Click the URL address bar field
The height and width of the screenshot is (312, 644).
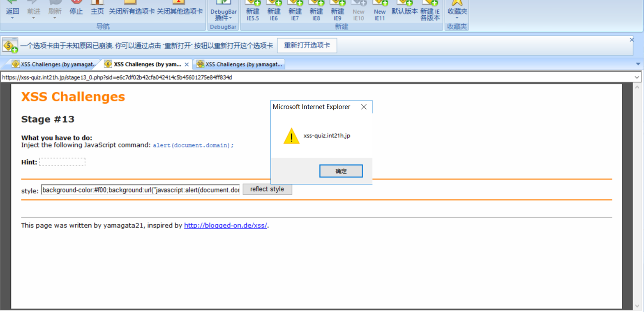[316, 77]
